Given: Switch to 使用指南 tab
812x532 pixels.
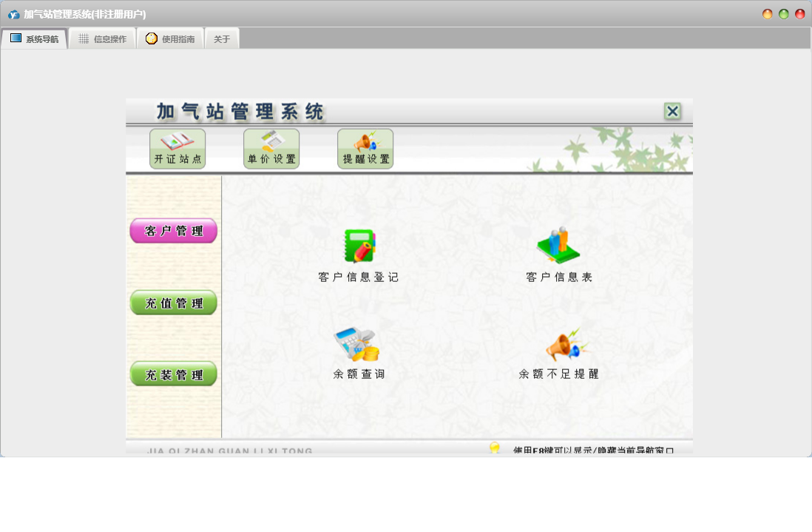Looking at the screenshot, I should (x=170, y=39).
